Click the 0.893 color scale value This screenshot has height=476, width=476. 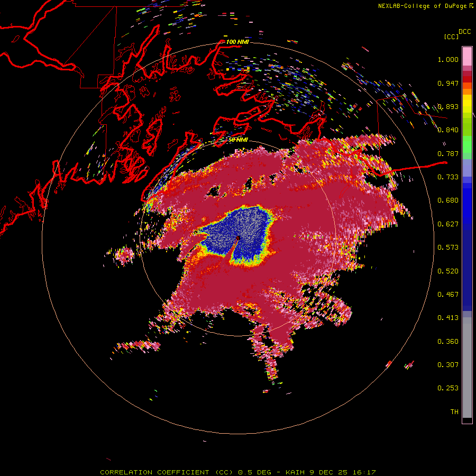point(448,106)
